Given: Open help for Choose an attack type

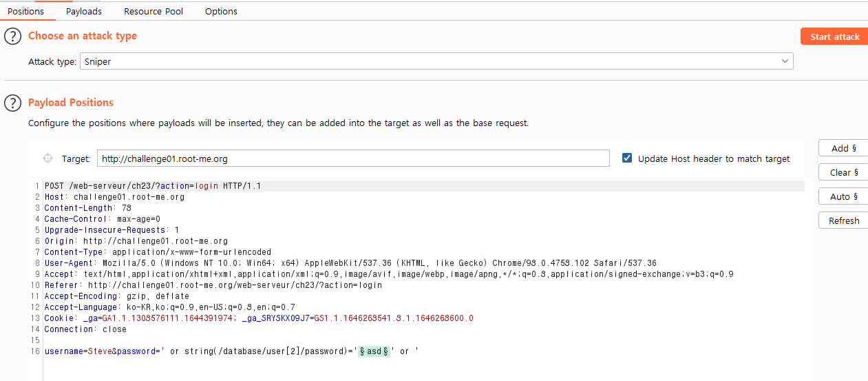Looking at the screenshot, I should pos(13,37).
